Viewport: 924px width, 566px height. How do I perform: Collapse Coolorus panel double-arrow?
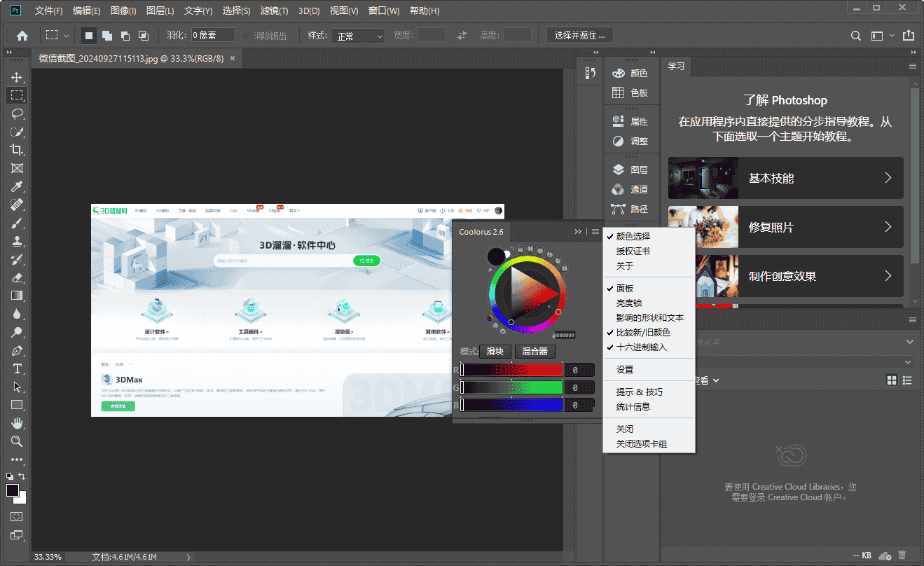tap(578, 232)
